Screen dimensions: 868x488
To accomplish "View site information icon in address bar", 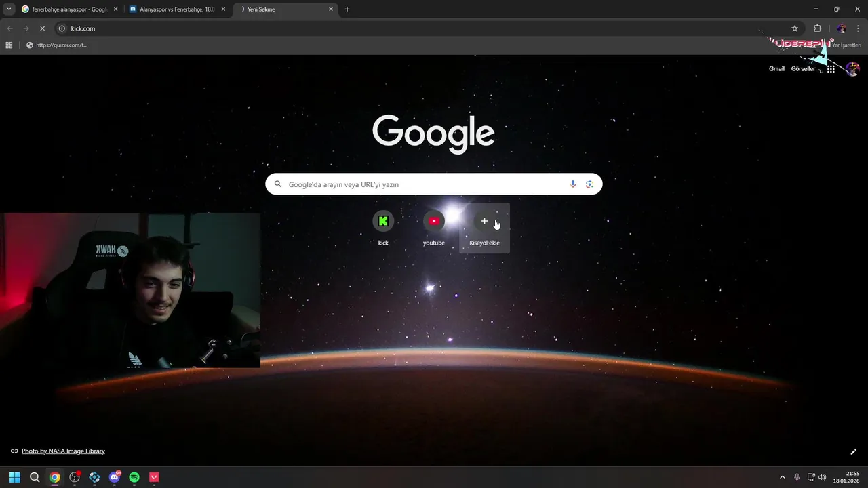I will (x=62, y=28).
